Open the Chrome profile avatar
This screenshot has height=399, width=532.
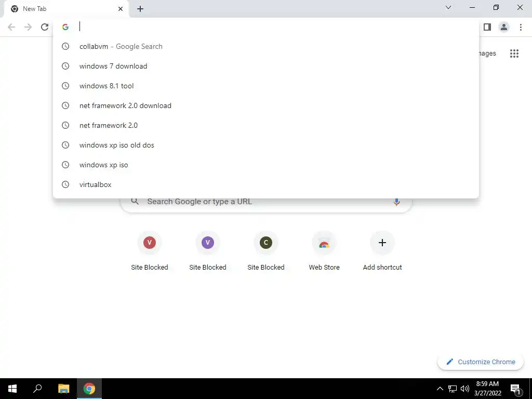click(x=504, y=27)
